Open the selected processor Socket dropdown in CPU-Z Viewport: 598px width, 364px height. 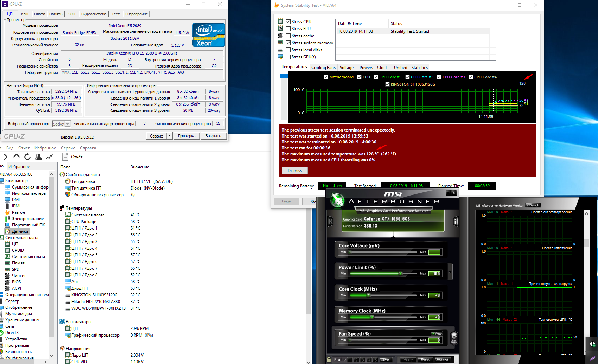(61, 124)
